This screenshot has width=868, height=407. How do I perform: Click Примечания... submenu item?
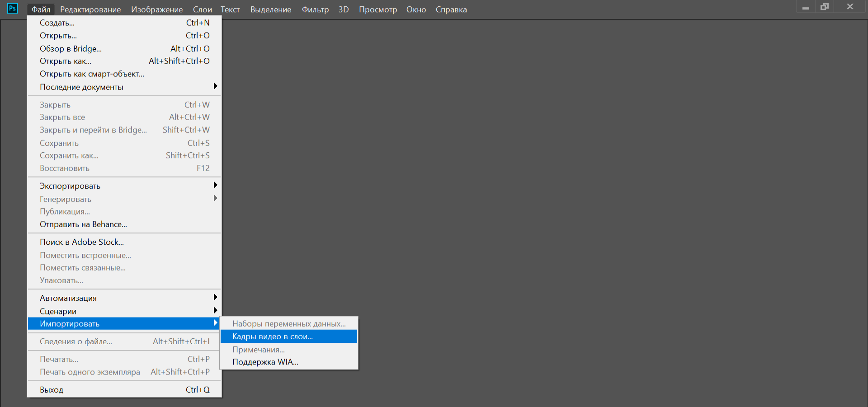tap(289, 349)
